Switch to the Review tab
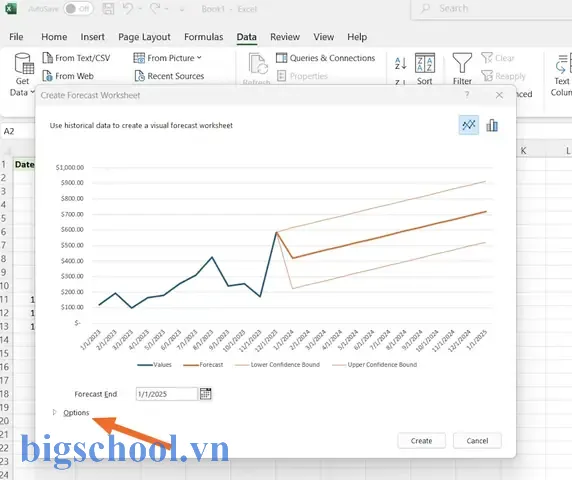Viewport: 572px width, 480px height. click(x=285, y=37)
